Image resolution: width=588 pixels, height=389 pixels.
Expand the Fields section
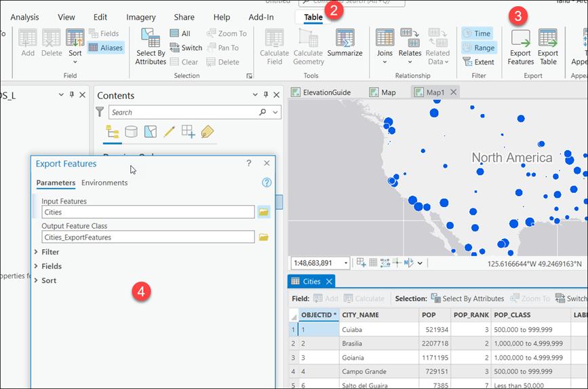51,266
